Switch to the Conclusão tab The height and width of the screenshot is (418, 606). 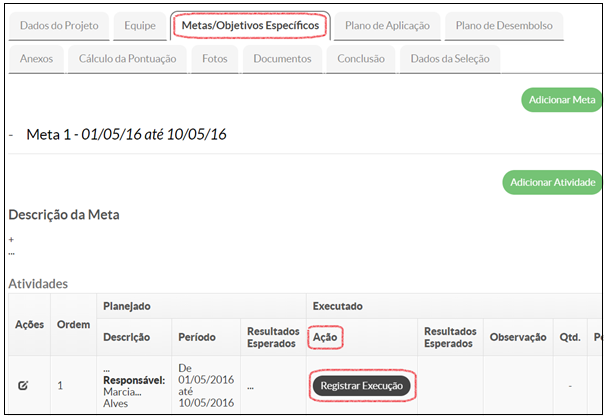360,59
